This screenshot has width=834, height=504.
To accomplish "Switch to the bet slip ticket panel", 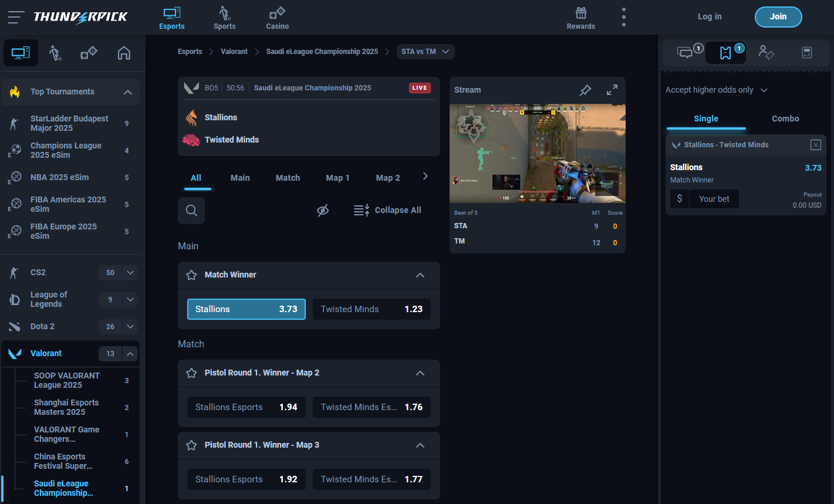I will coord(725,52).
